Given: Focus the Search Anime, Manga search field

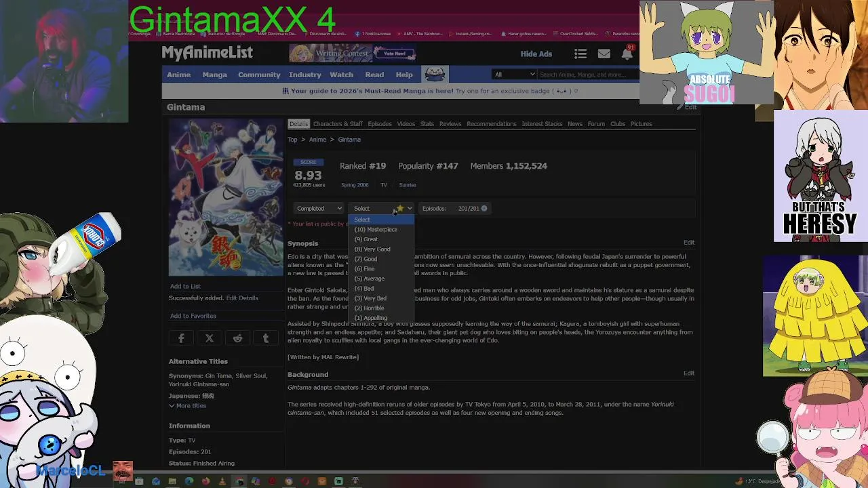Looking at the screenshot, I should pyautogui.click(x=587, y=75).
